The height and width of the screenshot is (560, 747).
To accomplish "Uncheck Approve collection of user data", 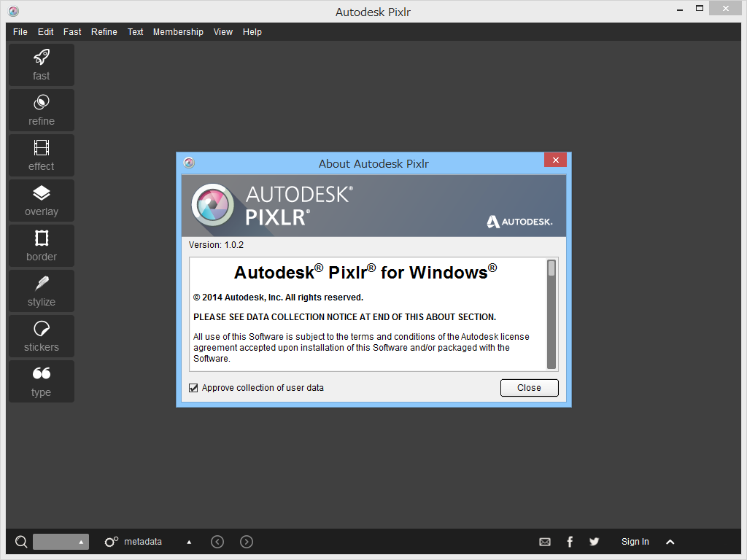I will pyautogui.click(x=193, y=388).
